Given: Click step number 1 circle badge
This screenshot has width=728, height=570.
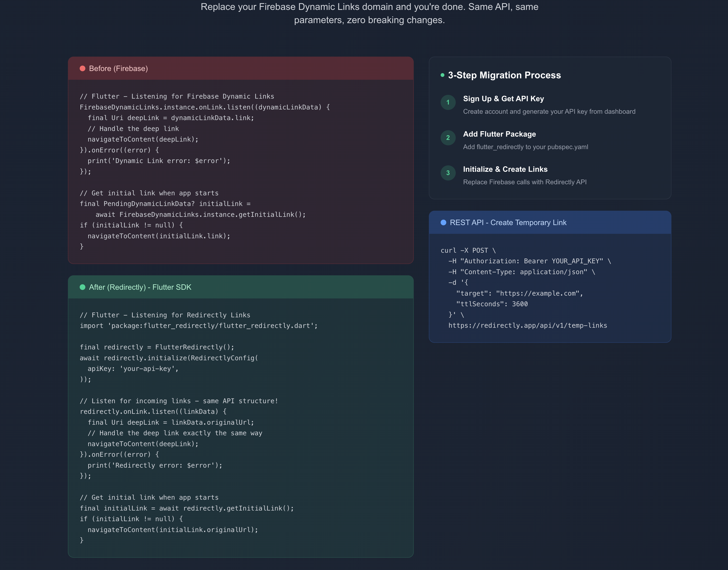Looking at the screenshot, I should pos(448,102).
